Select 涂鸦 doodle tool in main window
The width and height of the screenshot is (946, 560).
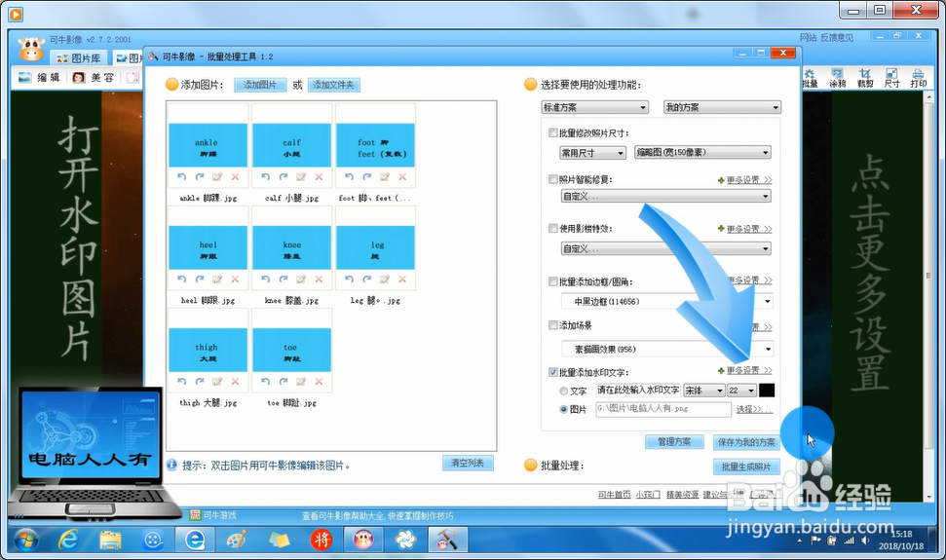click(x=838, y=78)
